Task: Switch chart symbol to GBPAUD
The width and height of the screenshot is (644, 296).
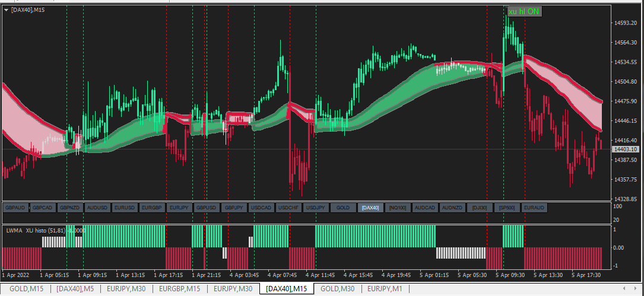Action: [x=17, y=208]
